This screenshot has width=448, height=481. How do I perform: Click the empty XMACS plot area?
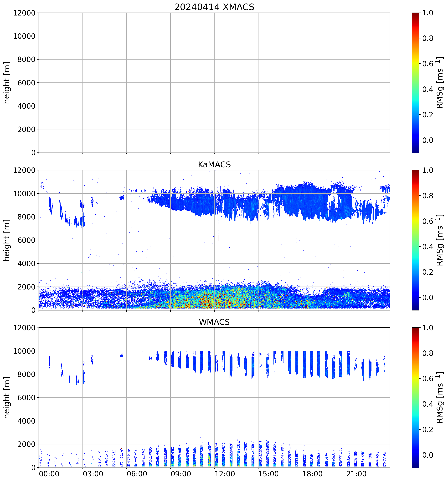point(214,82)
